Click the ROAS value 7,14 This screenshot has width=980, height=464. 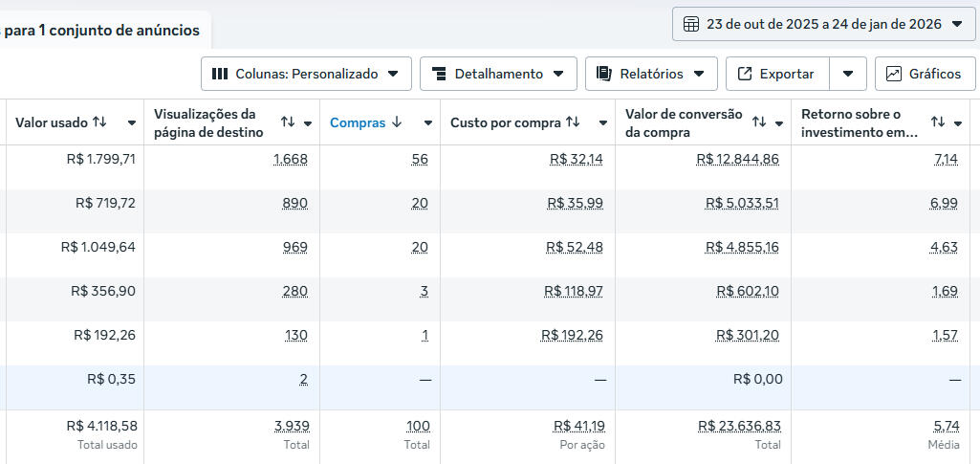pos(946,159)
